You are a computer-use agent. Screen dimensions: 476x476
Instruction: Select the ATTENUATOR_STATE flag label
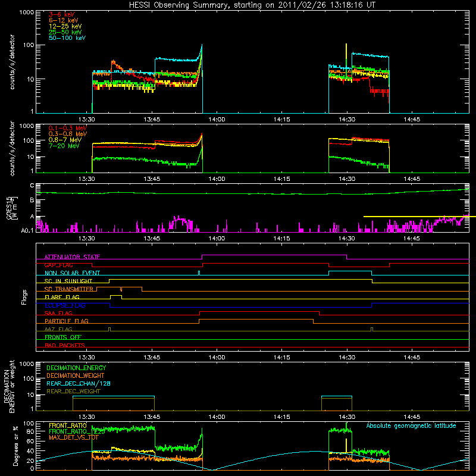(x=72, y=257)
